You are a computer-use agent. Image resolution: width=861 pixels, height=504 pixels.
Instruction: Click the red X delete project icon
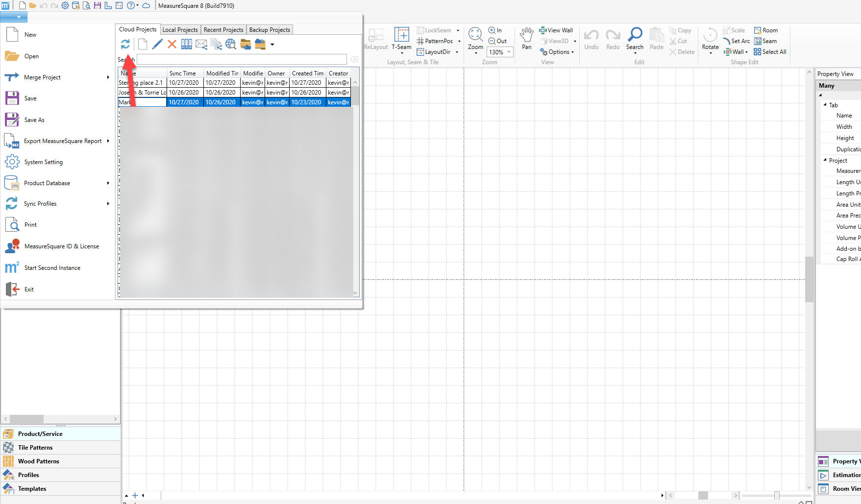(172, 45)
